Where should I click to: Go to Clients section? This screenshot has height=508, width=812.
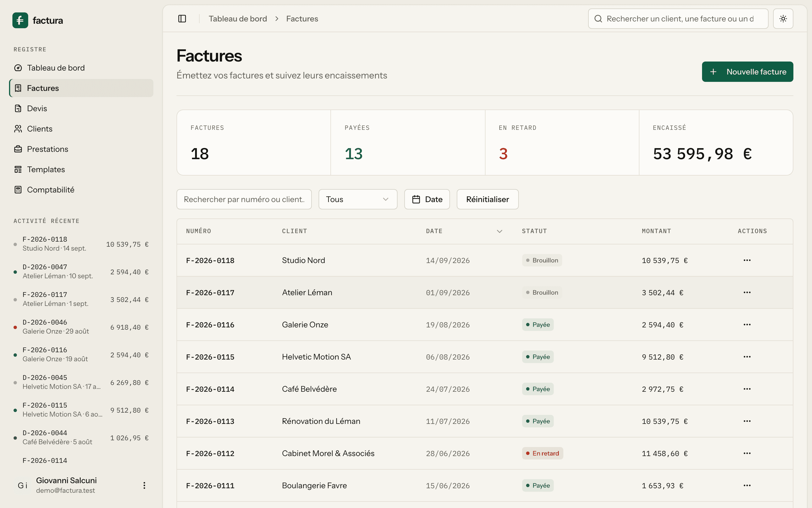(81, 129)
